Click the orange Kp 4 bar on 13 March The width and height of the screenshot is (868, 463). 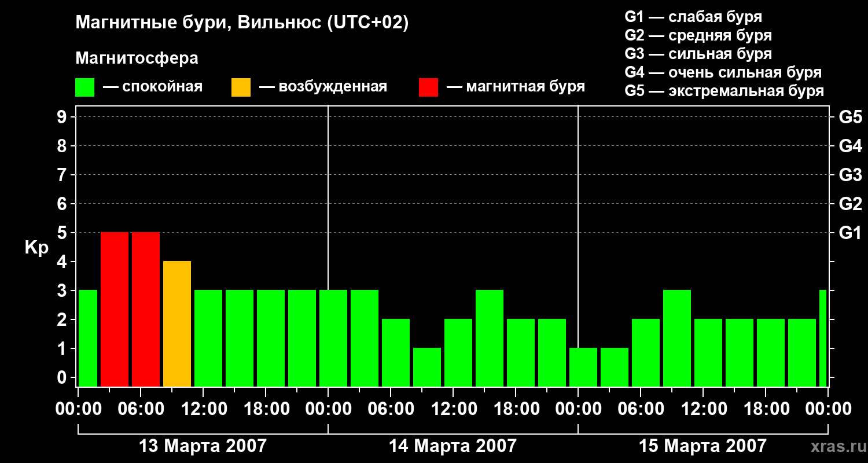click(x=177, y=324)
